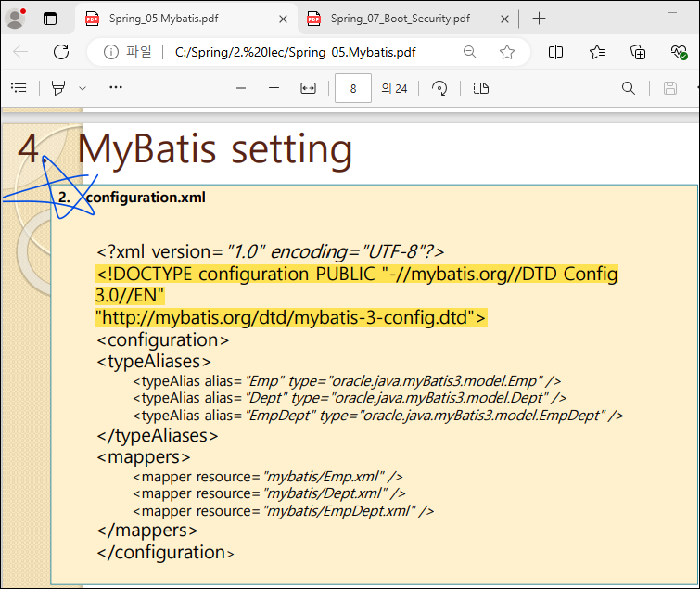The width and height of the screenshot is (700, 589).
Task: Open the browser profile avatar
Action: point(16,19)
